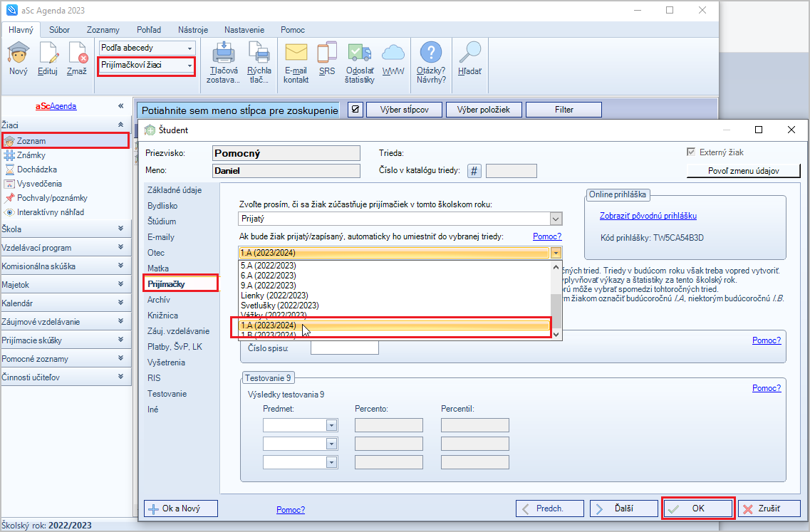The width and height of the screenshot is (810, 532).
Task: Open Známky in the Žiaci sidebar
Action: pos(31,155)
